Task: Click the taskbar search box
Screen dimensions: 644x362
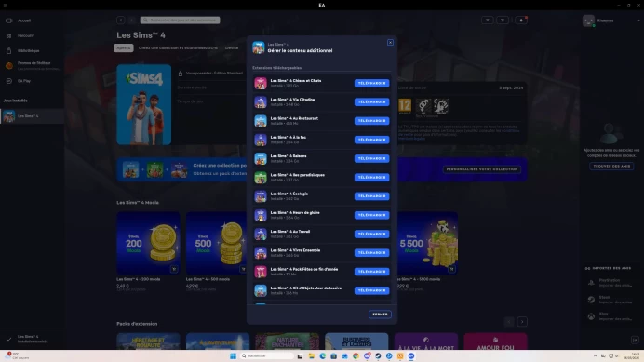Action: 267,356
